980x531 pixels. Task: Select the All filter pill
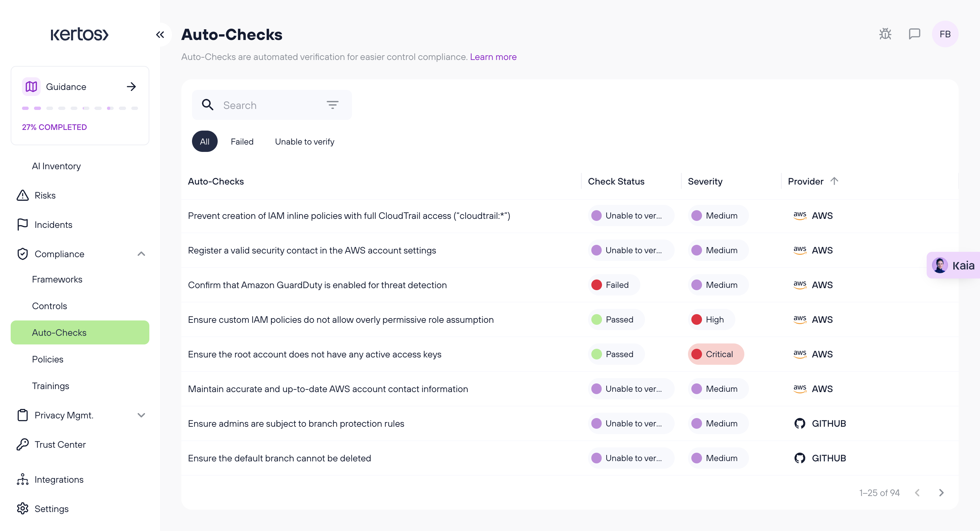coord(204,141)
